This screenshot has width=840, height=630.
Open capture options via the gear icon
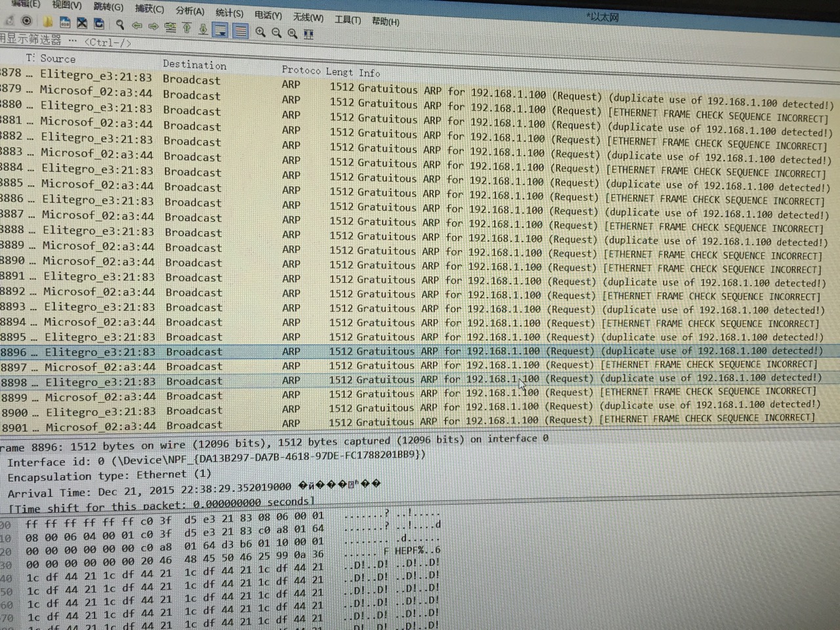[27, 22]
